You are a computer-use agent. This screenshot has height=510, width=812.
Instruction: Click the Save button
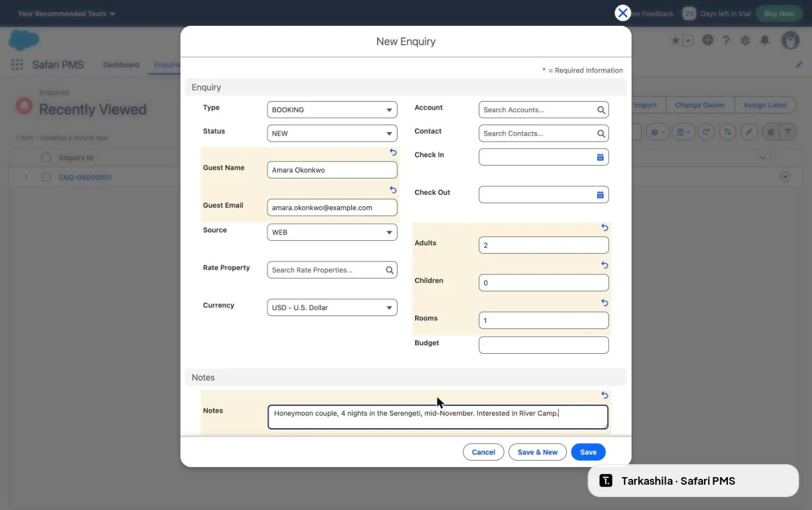pyautogui.click(x=588, y=452)
